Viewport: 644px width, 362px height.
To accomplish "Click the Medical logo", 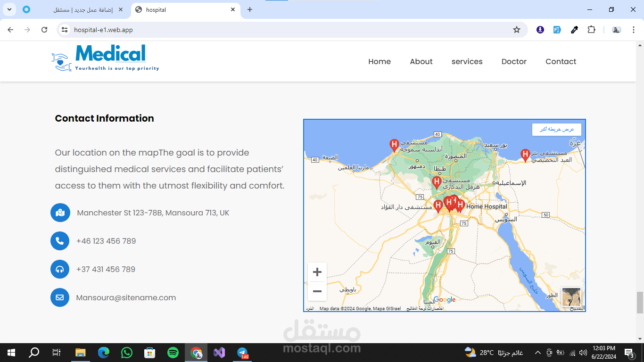I will point(105,58).
